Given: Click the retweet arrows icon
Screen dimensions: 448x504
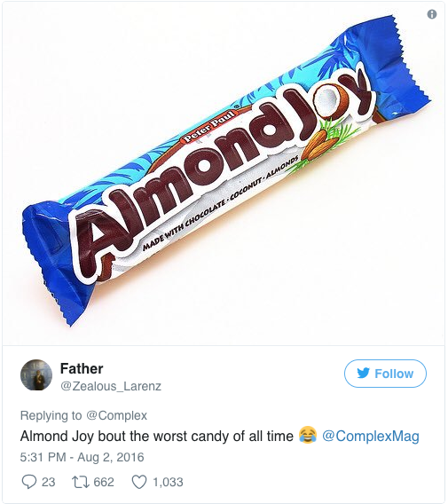Looking at the screenshot, I should [x=81, y=482].
